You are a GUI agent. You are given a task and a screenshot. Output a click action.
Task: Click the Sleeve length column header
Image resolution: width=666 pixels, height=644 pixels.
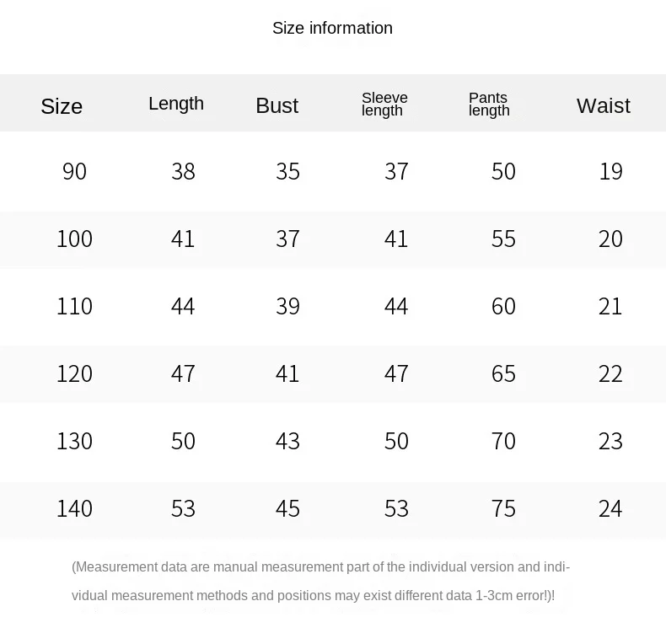[384, 105]
